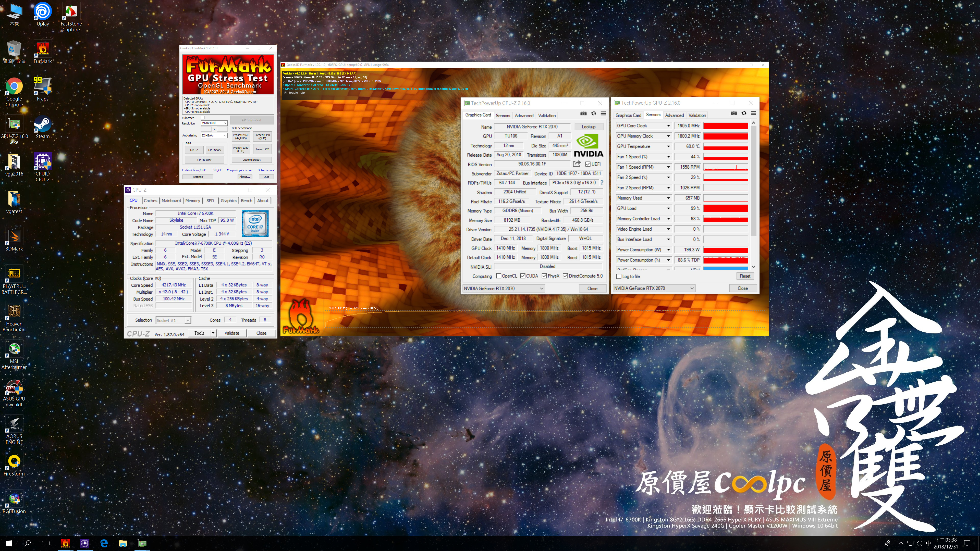Click BIOS export share icon in GPU-Z
980x551 pixels.
[x=577, y=164]
